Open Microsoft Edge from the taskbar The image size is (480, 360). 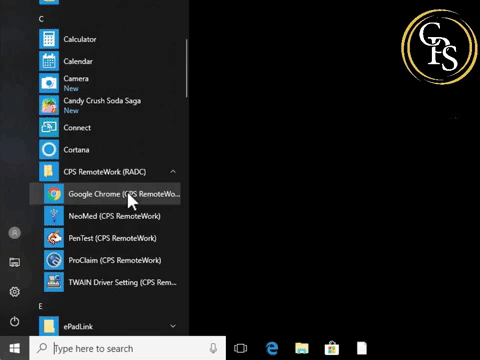pyautogui.click(x=272, y=348)
